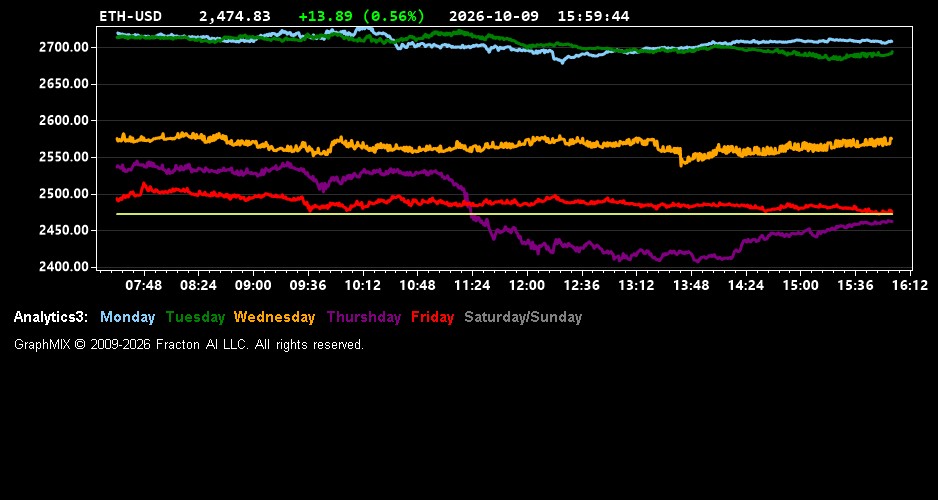Click the 14:24 time axis label

point(746,286)
